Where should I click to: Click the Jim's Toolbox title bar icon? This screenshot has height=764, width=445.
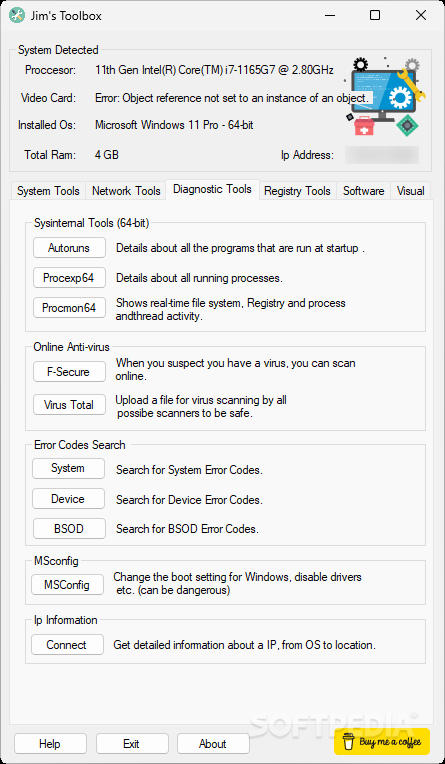[18, 16]
